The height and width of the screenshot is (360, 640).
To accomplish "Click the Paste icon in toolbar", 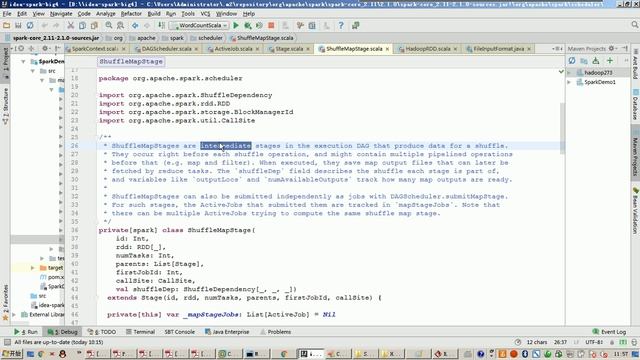I will [x=94, y=25].
